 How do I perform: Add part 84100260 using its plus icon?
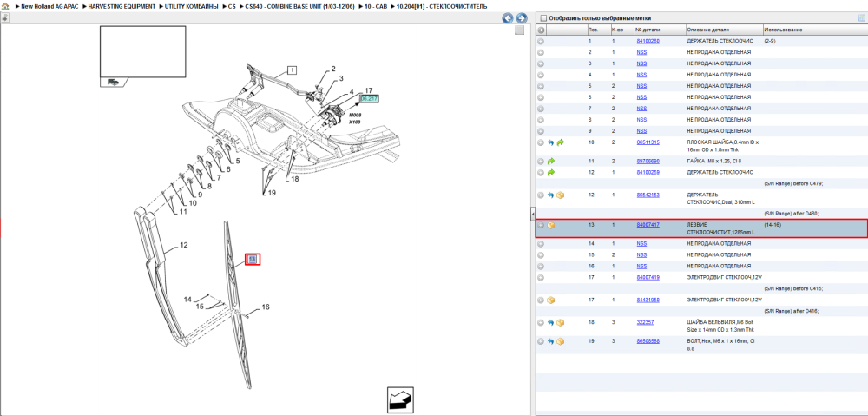click(542, 41)
